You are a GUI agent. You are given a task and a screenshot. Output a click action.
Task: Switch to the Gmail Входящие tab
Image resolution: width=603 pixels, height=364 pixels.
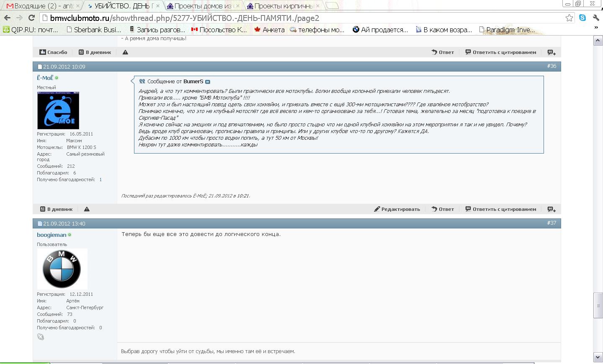tap(40, 6)
